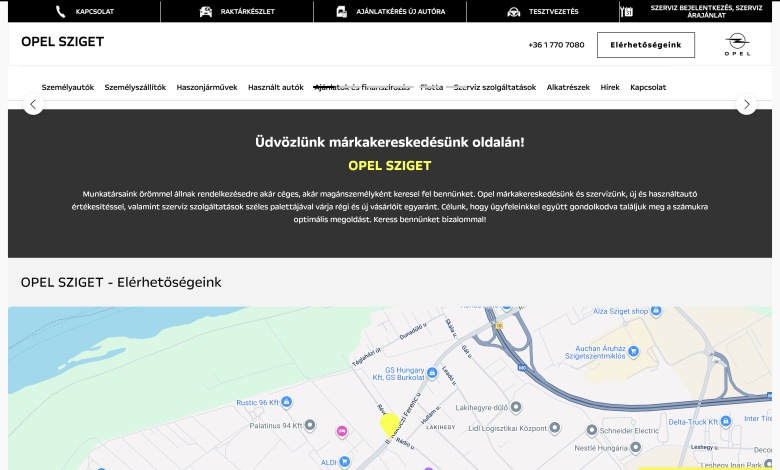Select Használt autók in navigation
Screen dimensions: 780x470
276,87
